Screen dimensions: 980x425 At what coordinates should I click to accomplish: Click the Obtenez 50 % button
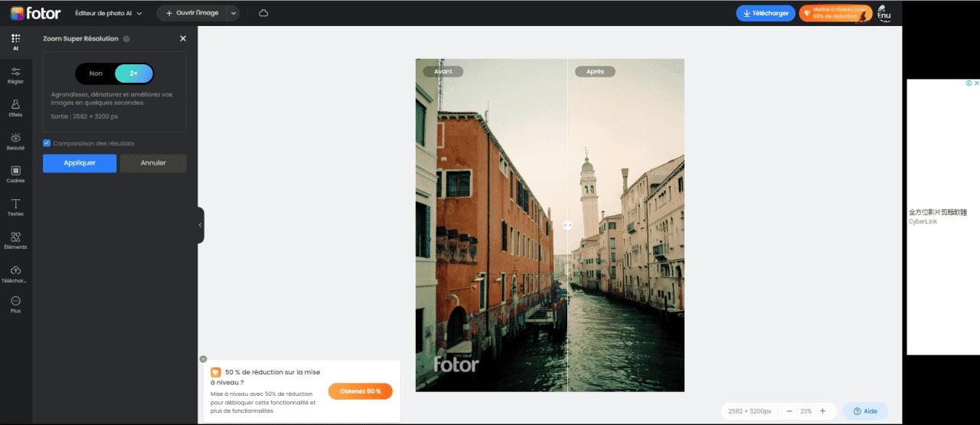pyautogui.click(x=361, y=391)
